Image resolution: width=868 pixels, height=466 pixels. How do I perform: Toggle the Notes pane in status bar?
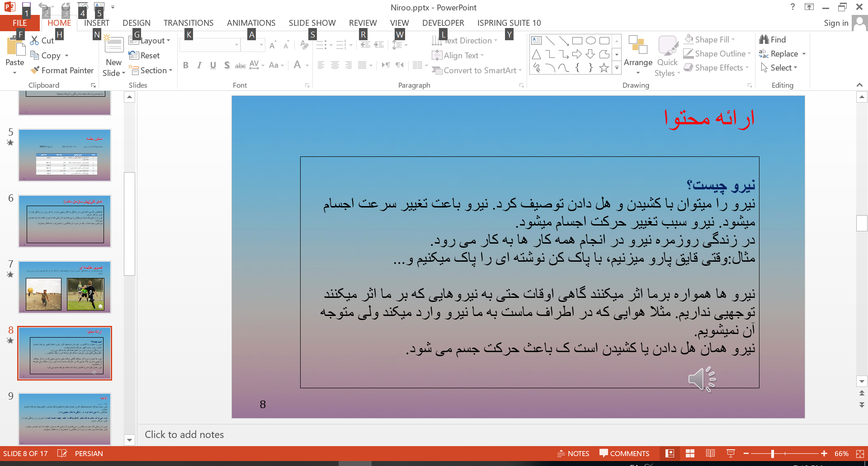coord(573,453)
